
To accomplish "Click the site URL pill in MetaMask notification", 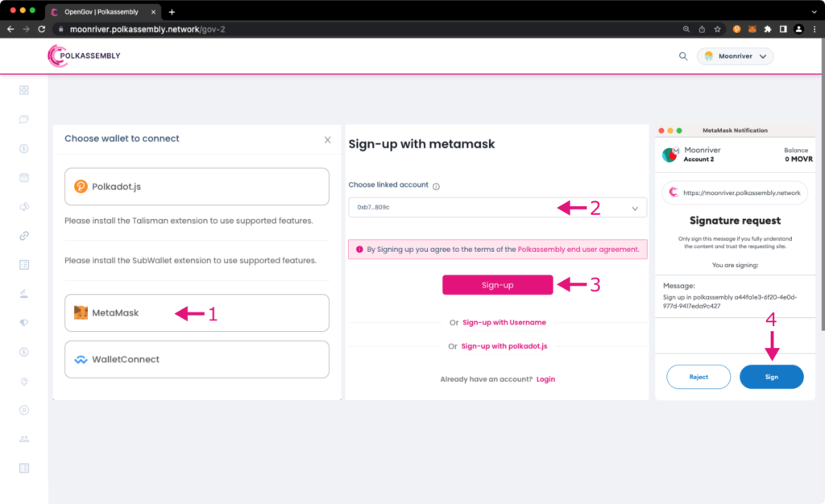I will pyautogui.click(x=735, y=193).
